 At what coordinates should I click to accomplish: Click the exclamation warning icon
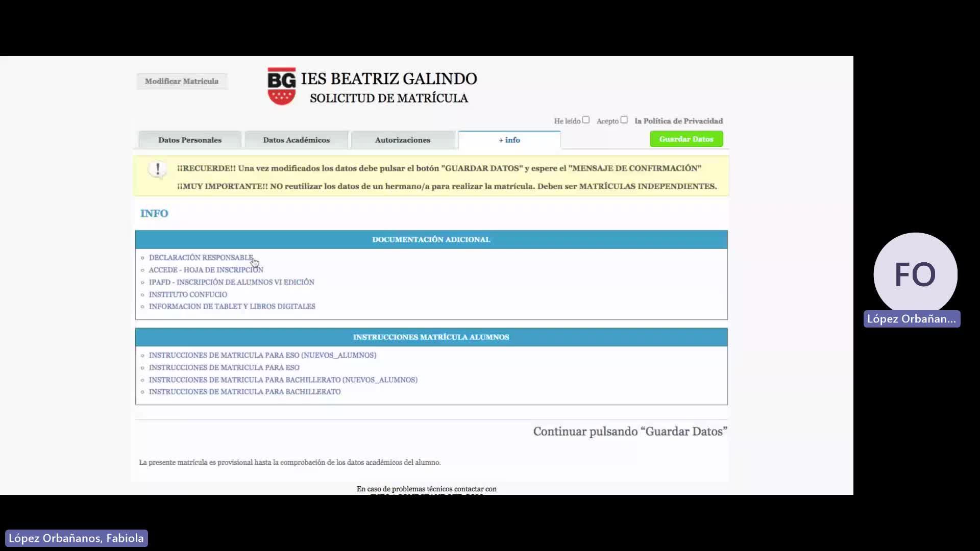[158, 169]
